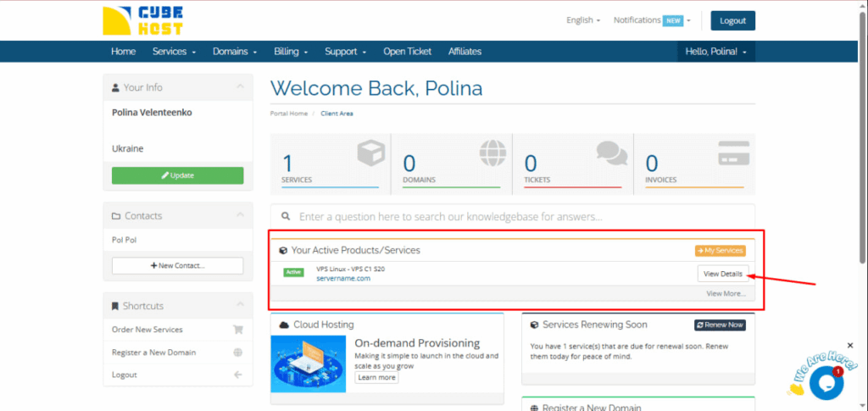Screen dimensions: 868x411
Task: Collapse the Contacts panel chevron
Action: (240, 215)
